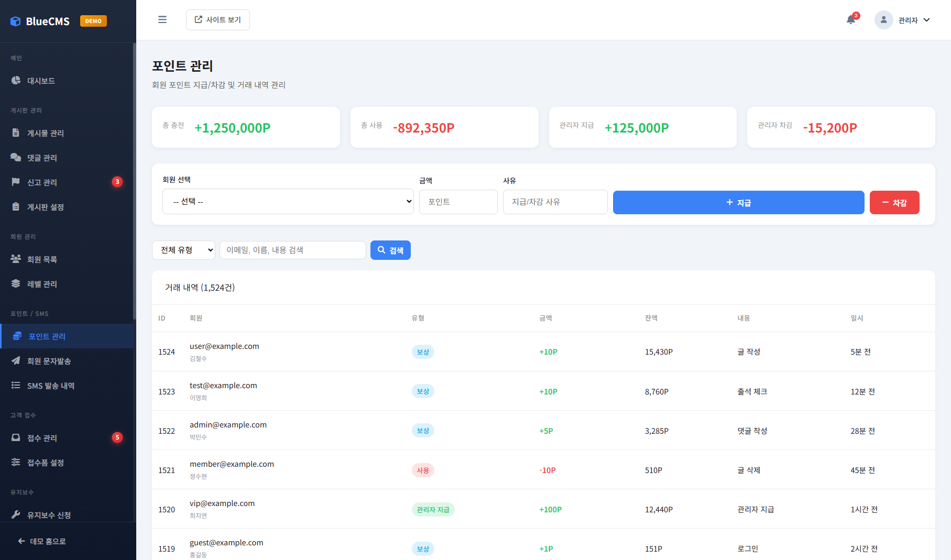This screenshot has width=951, height=560.
Task: Open SMS 발송 내역 list item
Action: coord(50,386)
